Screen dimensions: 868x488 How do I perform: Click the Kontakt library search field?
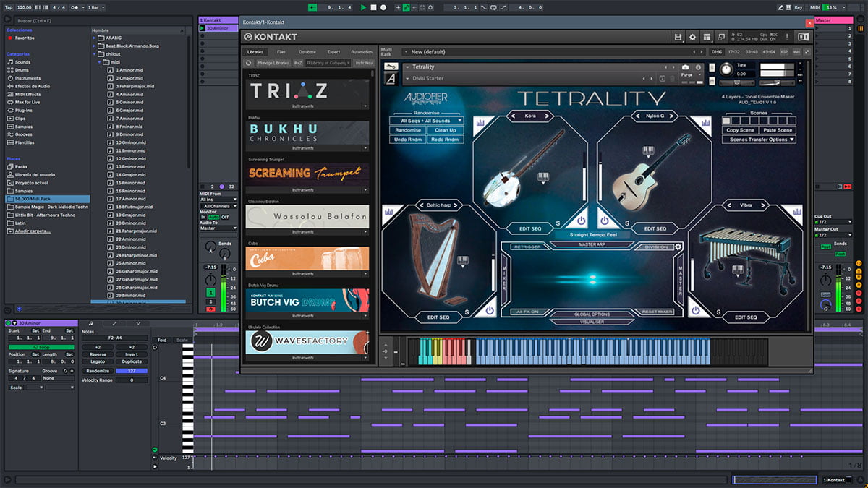pos(328,63)
